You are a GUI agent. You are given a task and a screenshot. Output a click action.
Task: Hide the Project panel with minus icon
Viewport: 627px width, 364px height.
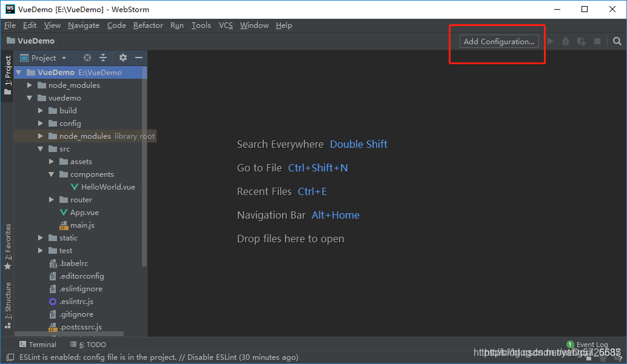(139, 58)
